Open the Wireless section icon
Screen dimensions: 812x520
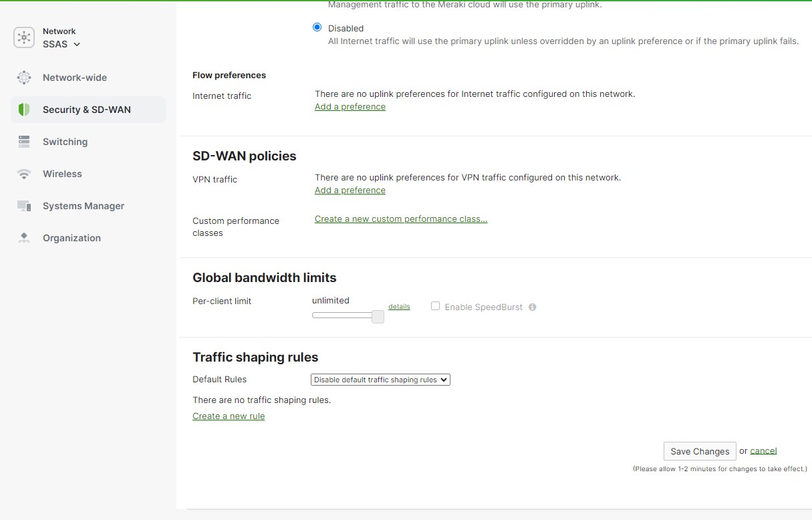[24, 173]
